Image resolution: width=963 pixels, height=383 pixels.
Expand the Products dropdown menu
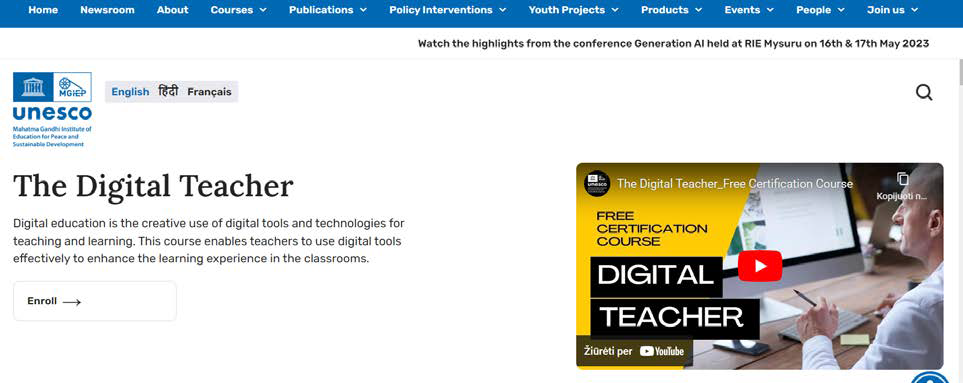[672, 10]
